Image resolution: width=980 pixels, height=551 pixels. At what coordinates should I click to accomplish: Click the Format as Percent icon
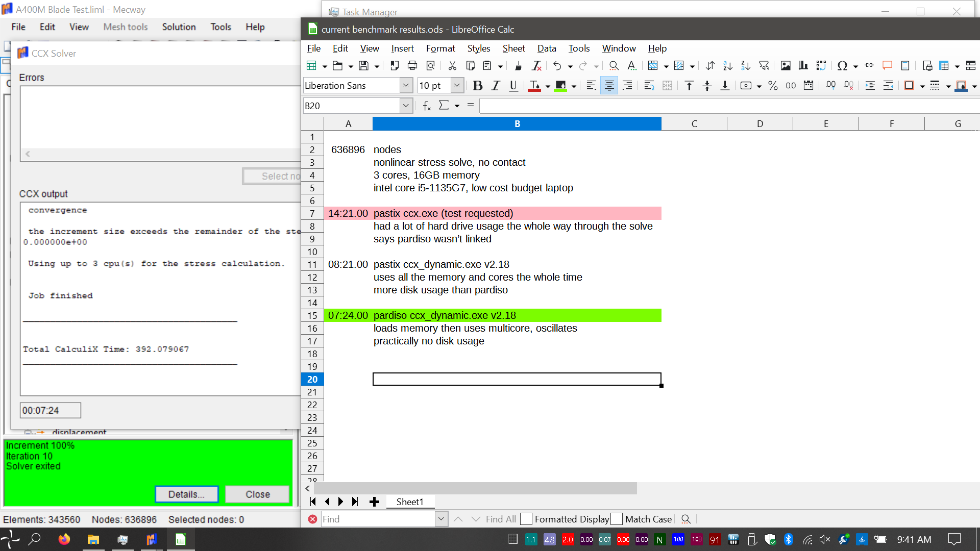773,86
